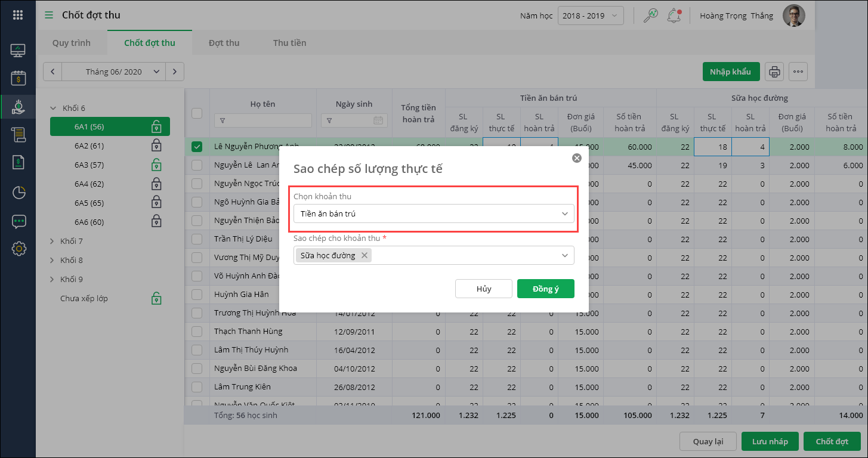Toggle the select-all header checkbox
Image resolution: width=868 pixels, height=458 pixels.
(197, 113)
